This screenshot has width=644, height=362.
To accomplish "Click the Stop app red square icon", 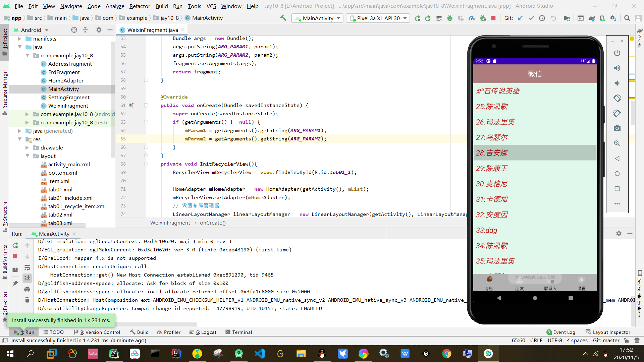I will point(493,18).
